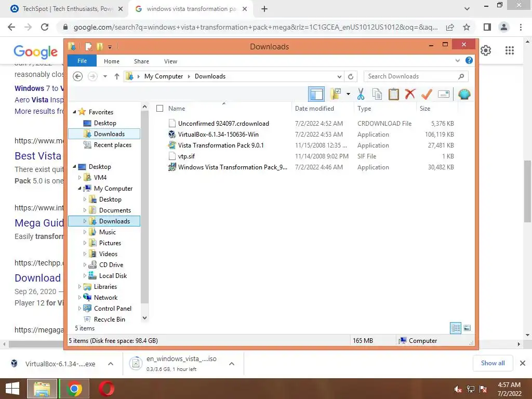Toggle the navigation pane layout button

click(316, 94)
